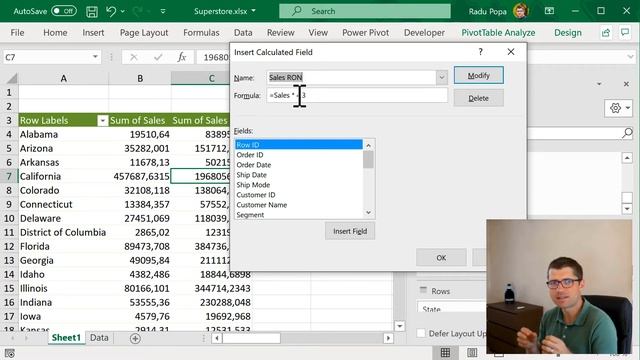This screenshot has height=360, width=640.
Task: Select Ship Date in Fields list
Action: coord(298,175)
